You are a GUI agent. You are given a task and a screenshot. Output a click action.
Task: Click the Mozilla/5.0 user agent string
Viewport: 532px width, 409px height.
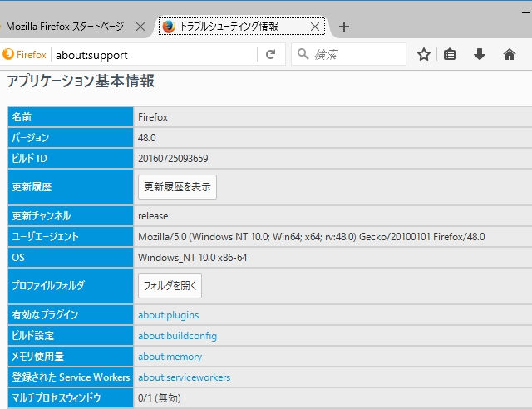[312, 237]
